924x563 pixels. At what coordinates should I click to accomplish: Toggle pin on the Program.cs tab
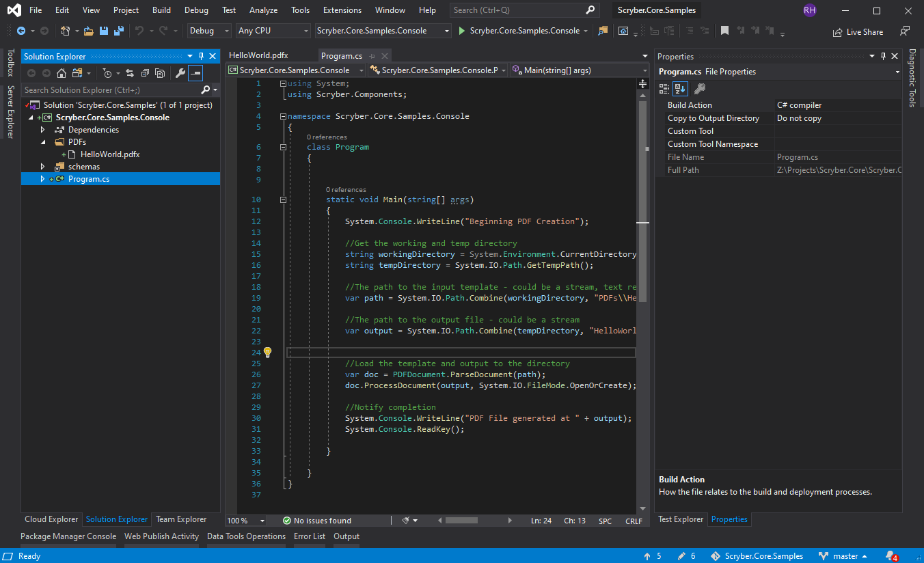(x=372, y=57)
